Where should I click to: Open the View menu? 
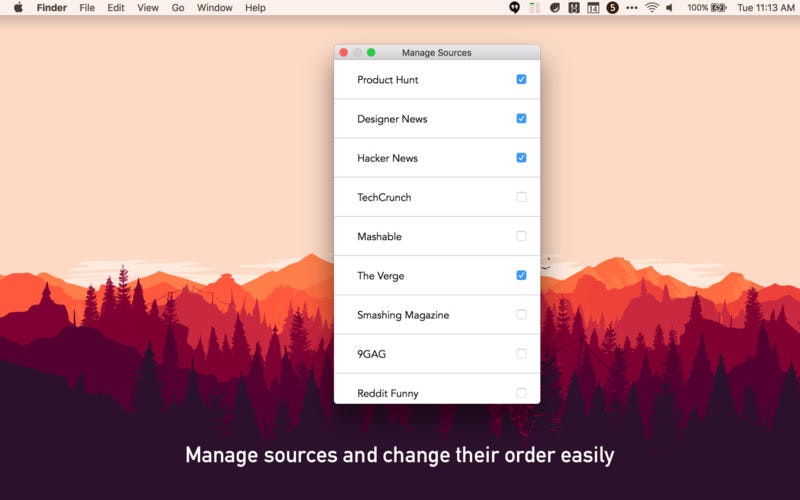tap(148, 8)
